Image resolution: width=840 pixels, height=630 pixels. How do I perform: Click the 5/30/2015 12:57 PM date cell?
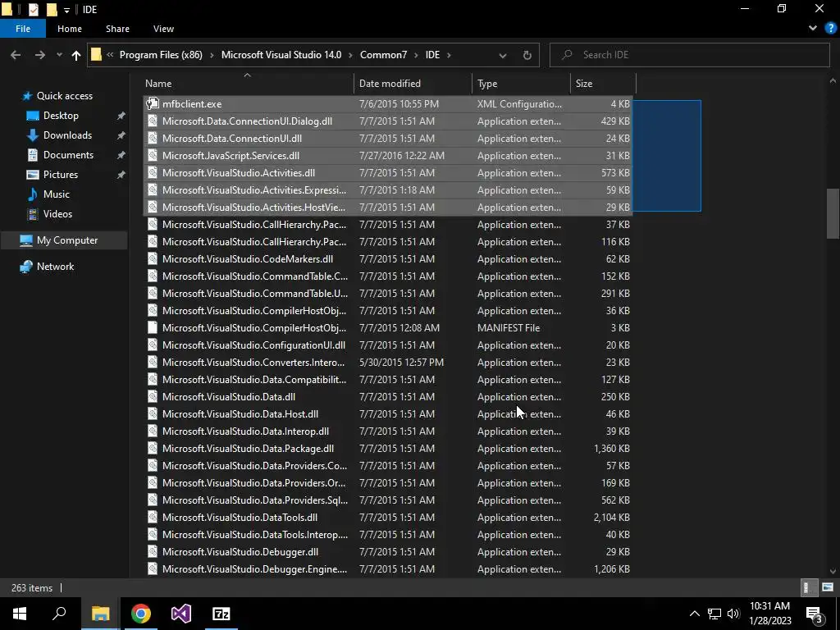(401, 362)
